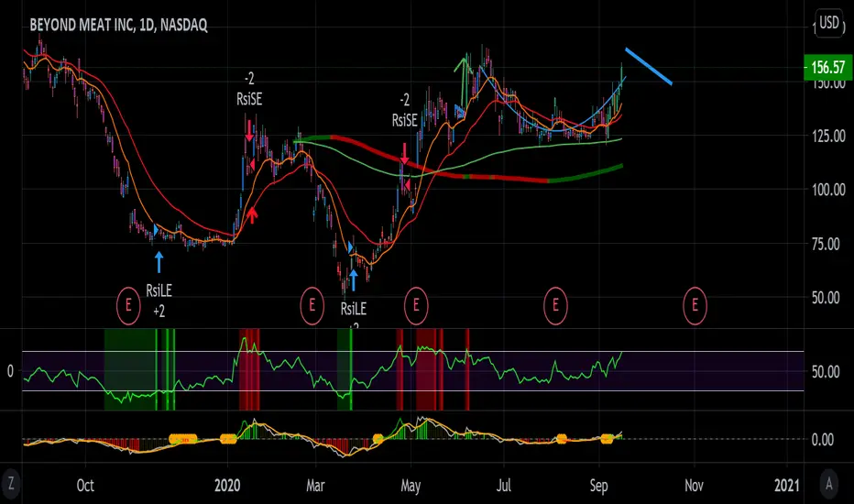Click the RsiLE label under the March low

click(x=354, y=310)
